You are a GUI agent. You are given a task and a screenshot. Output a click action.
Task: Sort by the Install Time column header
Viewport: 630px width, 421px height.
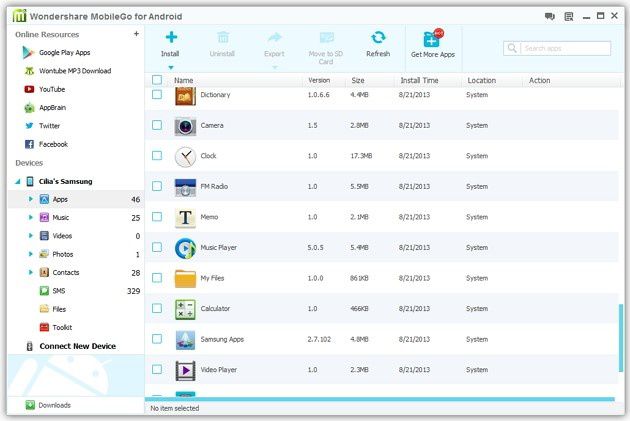point(419,80)
